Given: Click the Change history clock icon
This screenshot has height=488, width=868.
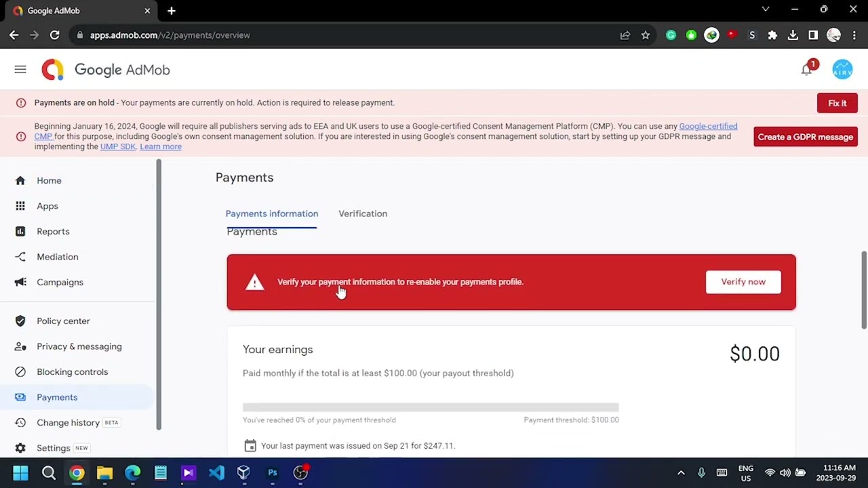Looking at the screenshot, I should pyautogui.click(x=20, y=423).
